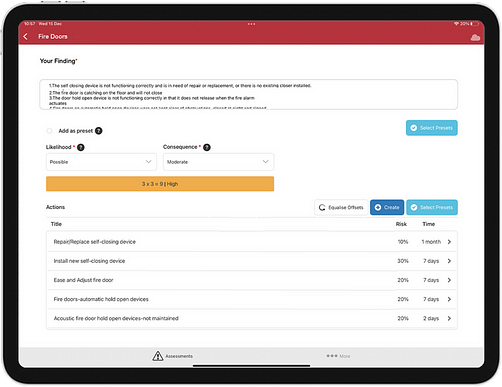Go back using the header arrow

tap(26, 36)
